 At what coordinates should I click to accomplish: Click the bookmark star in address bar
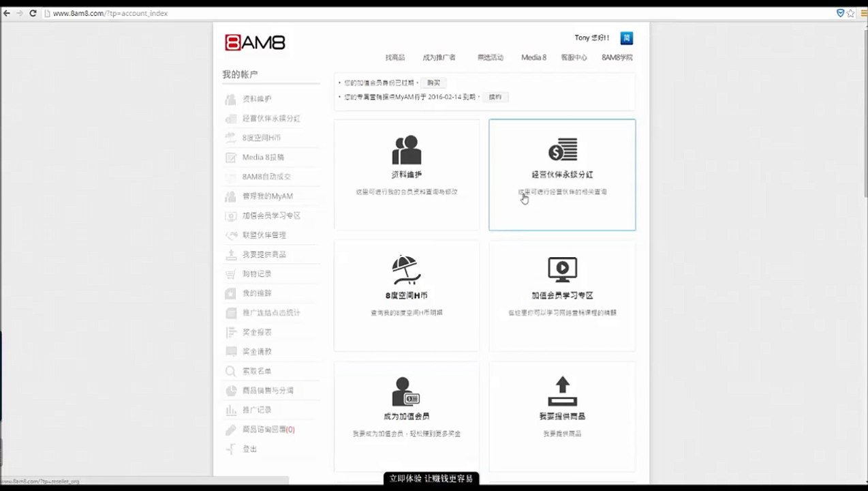pyautogui.click(x=851, y=13)
